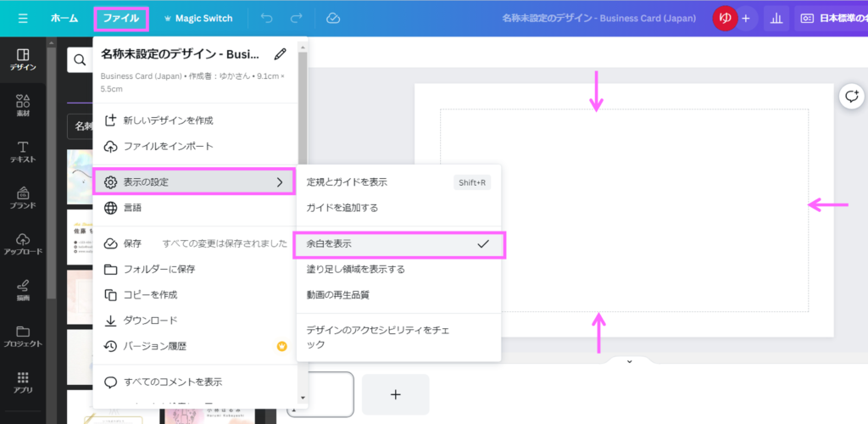Image resolution: width=868 pixels, height=424 pixels.
Task: Click the pencil icon to rename design
Action: tap(281, 54)
